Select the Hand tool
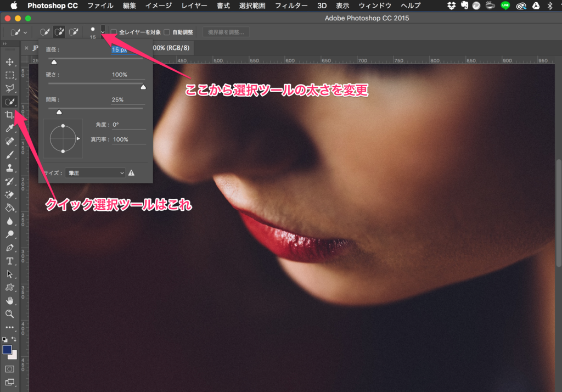The width and height of the screenshot is (562, 392). pyautogui.click(x=10, y=300)
